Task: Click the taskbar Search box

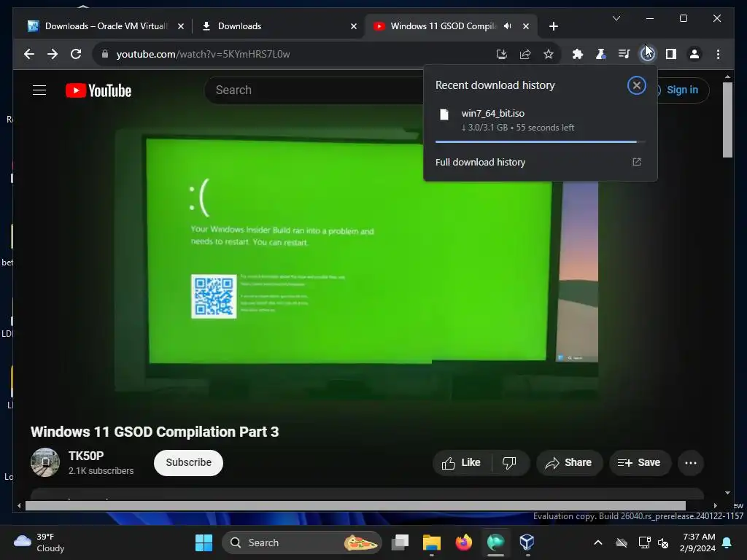Action: 302,542
